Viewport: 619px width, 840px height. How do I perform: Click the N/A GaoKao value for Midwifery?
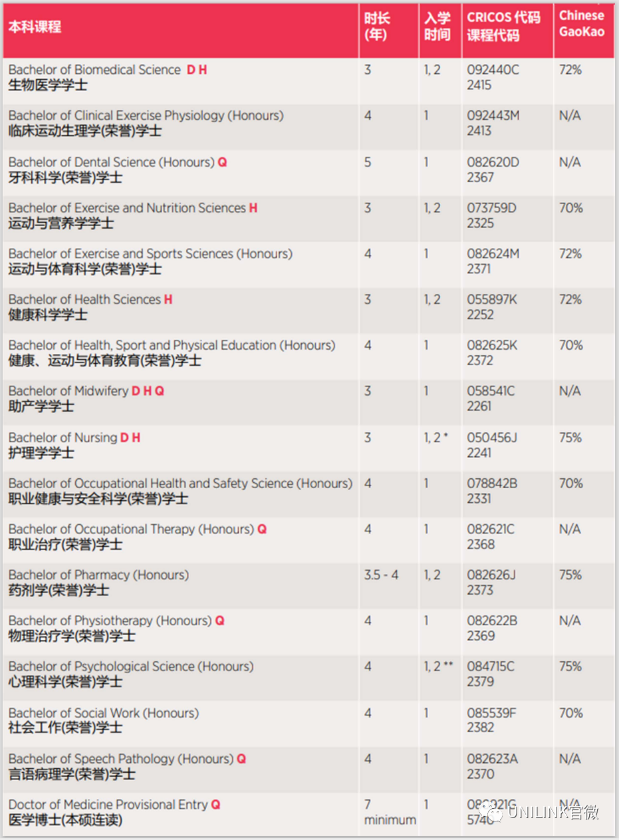click(x=570, y=391)
